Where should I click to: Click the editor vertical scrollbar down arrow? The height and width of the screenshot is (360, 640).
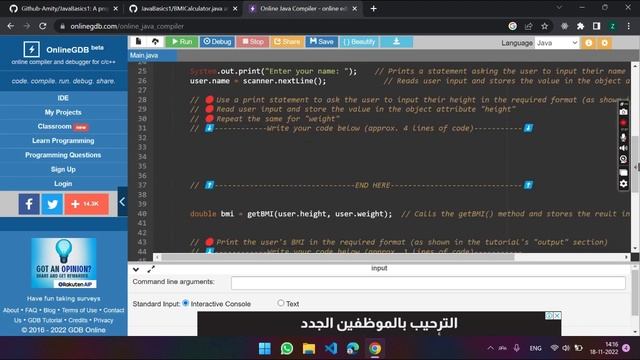635,248
